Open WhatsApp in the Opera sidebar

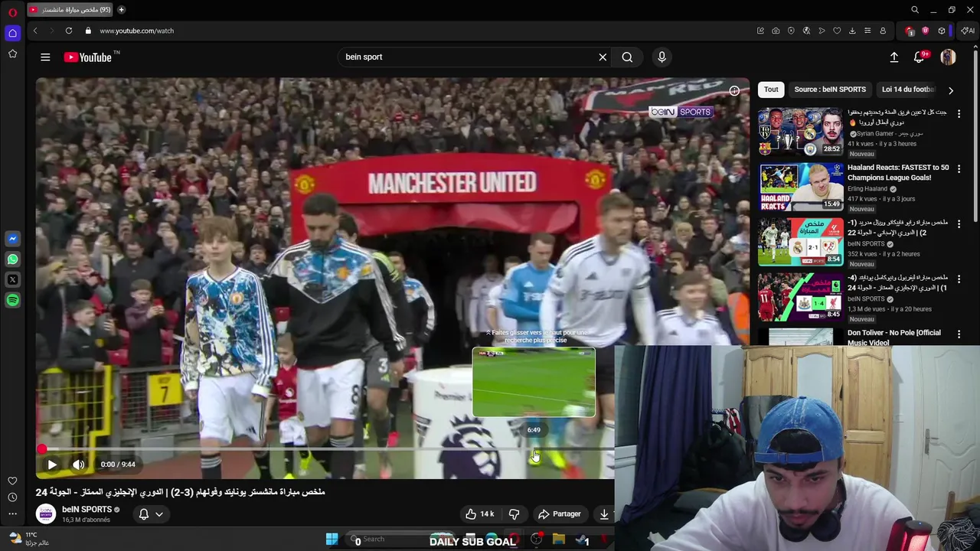coord(12,259)
